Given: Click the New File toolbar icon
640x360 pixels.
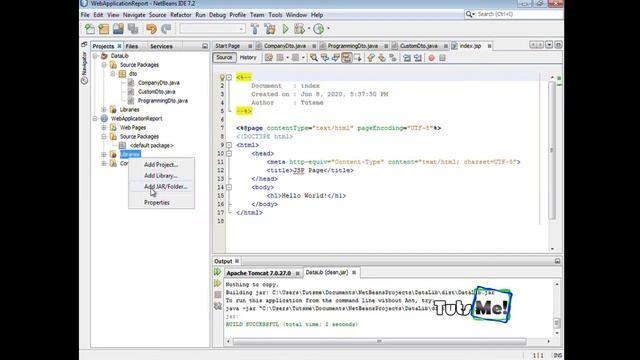Looking at the screenshot, I should coord(90,29).
